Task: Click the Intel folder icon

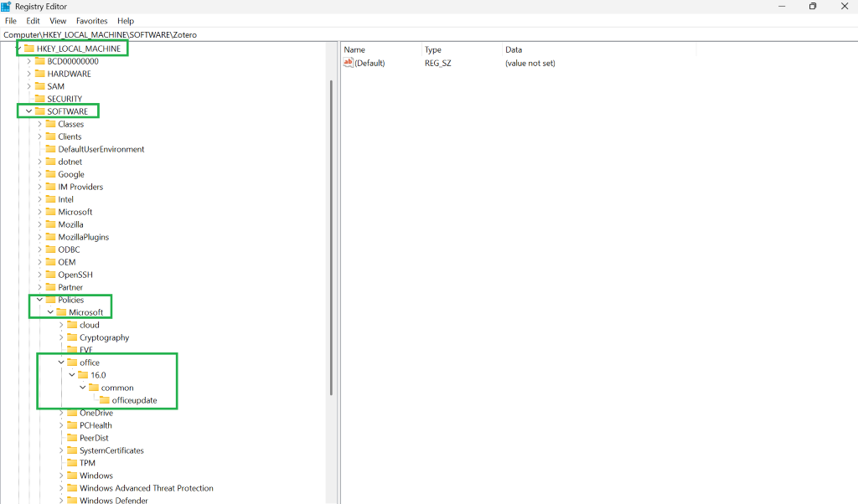Action: click(x=51, y=199)
